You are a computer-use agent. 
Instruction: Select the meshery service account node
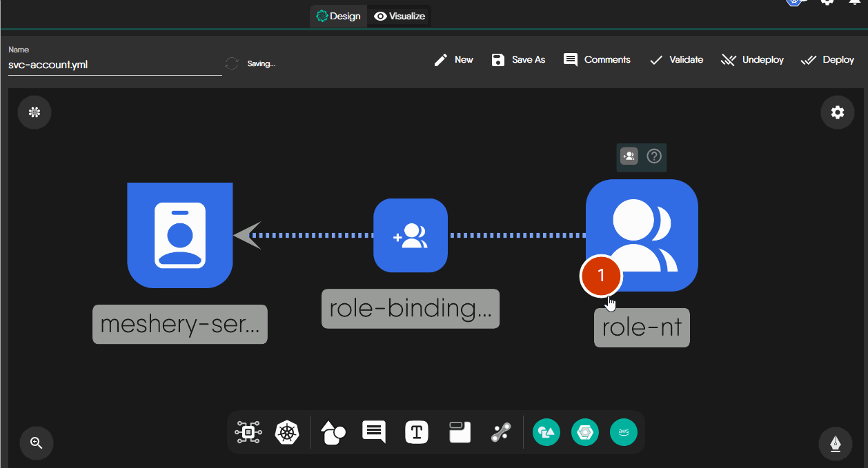pos(179,235)
